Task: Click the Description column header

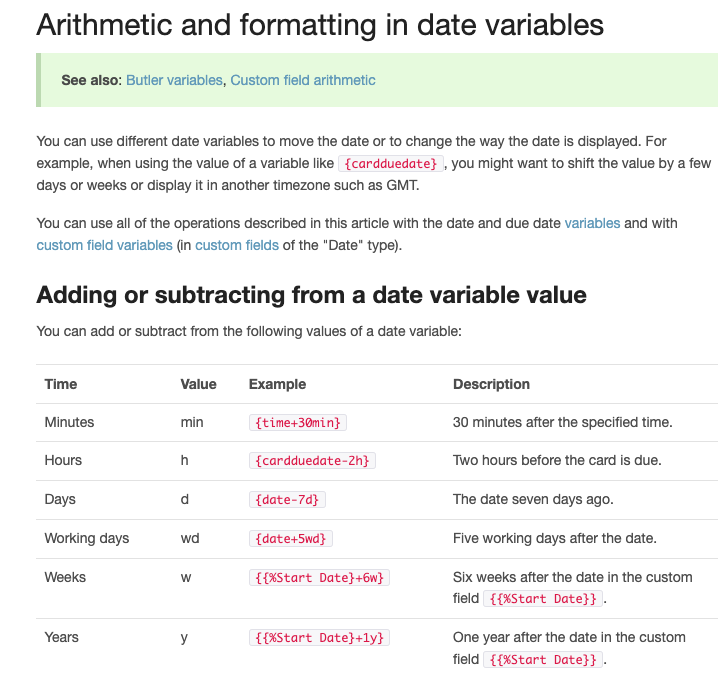Action: [x=492, y=384]
